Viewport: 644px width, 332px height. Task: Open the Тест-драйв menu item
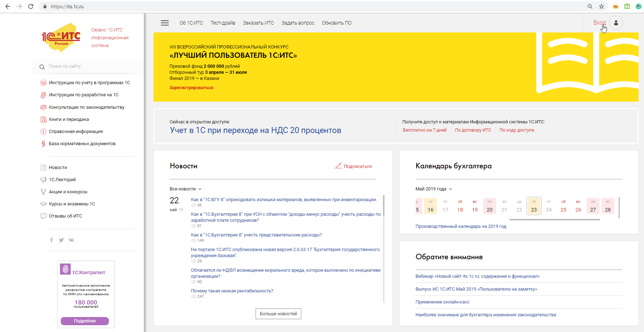click(223, 23)
